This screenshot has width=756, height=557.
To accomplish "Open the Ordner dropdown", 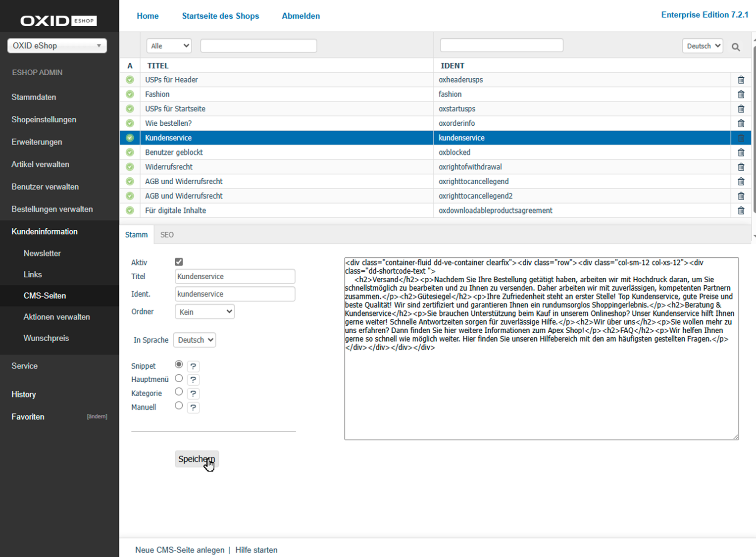I will point(204,312).
